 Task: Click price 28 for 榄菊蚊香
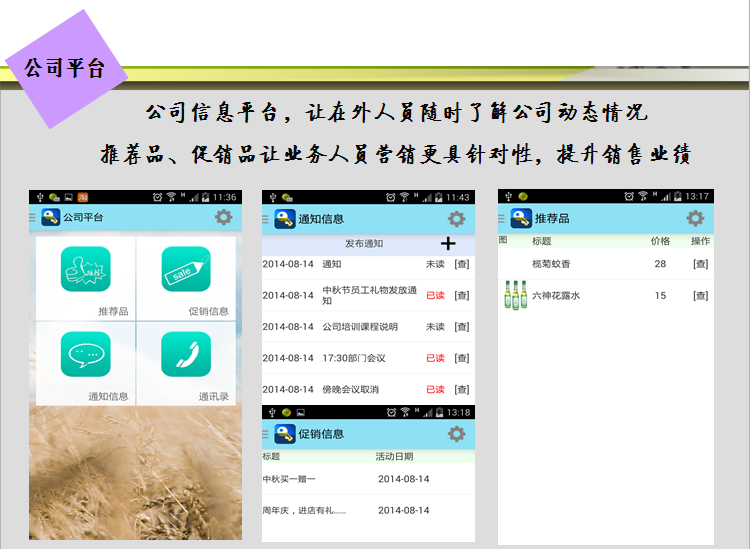pos(660,264)
